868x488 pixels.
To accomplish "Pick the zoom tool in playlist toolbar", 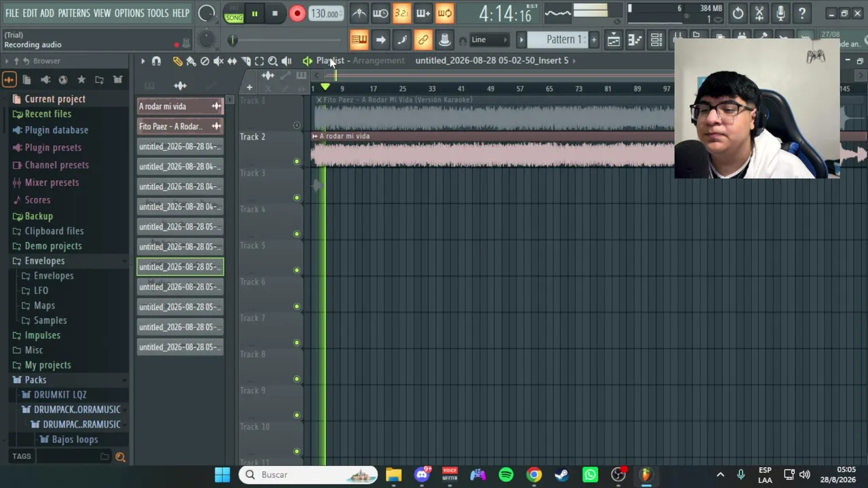I will (273, 61).
